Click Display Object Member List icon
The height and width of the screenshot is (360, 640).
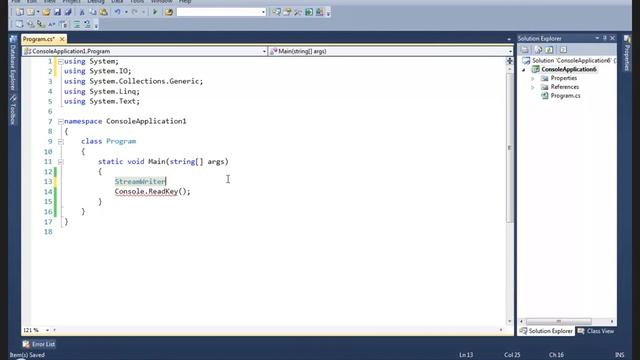click(19, 24)
